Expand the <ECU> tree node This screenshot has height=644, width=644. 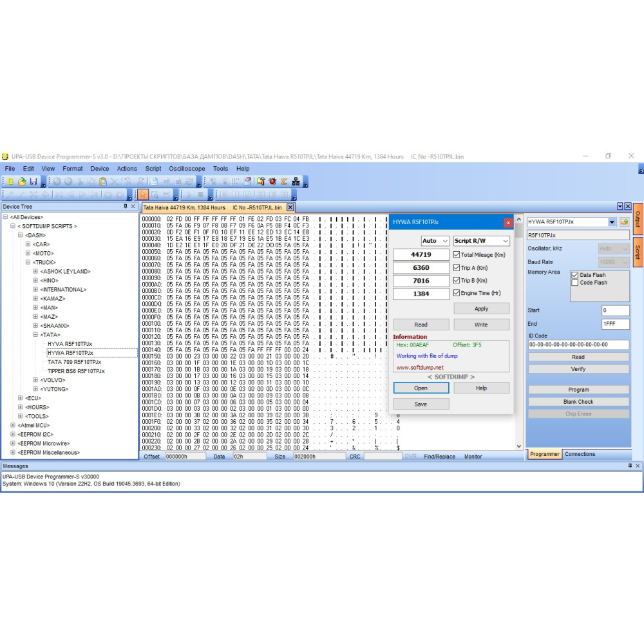20,398
